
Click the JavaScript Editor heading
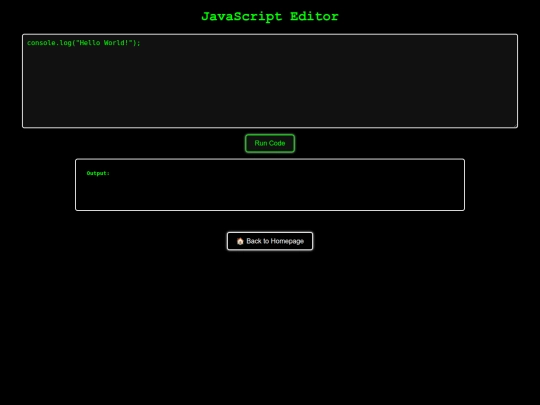click(x=270, y=17)
